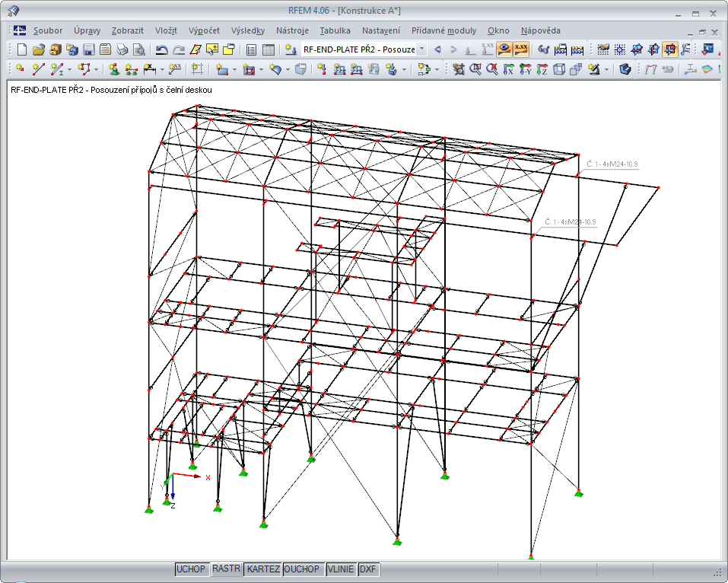Go to next result case arrow
728x583 pixels.
pos(453,49)
